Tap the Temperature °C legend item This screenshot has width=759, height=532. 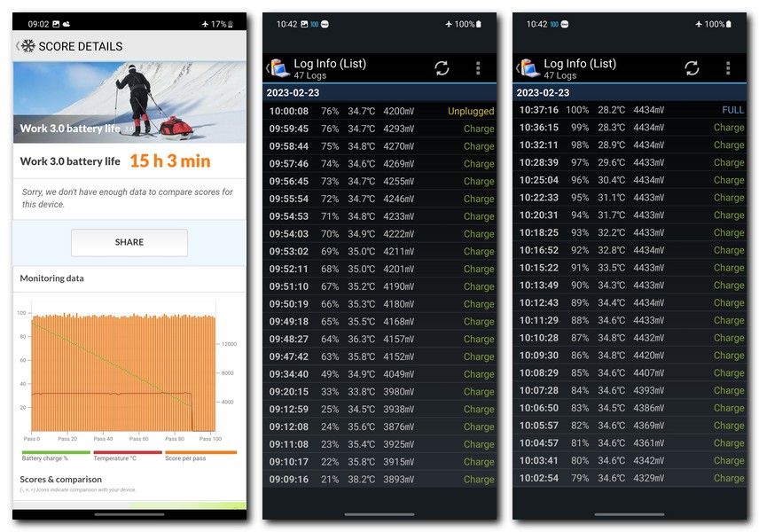click(114, 457)
